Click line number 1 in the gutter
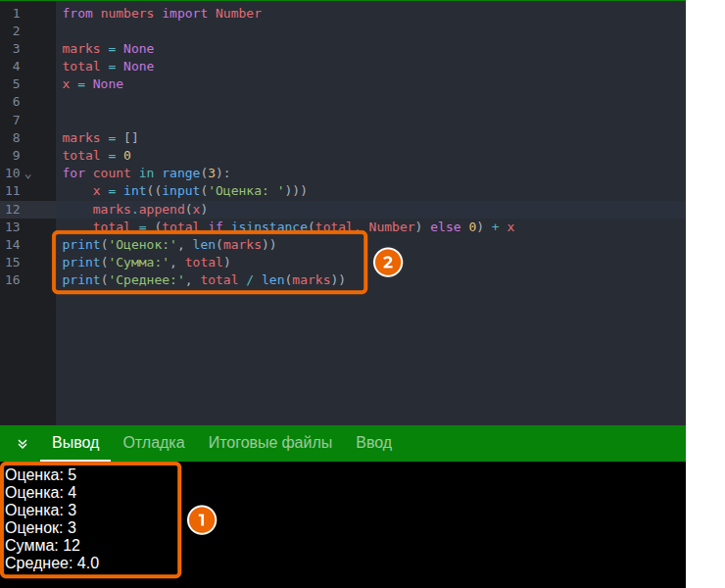This screenshot has width=725, height=588. (17, 14)
